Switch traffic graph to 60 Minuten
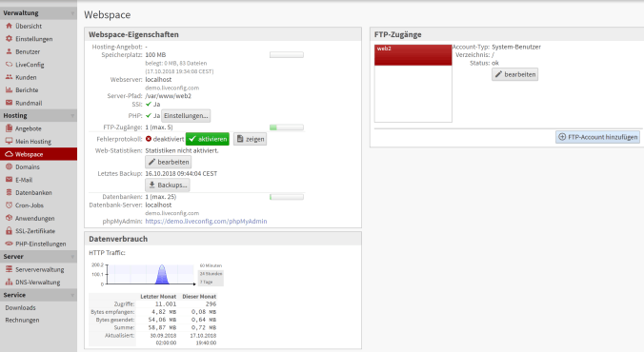The width and height of the screenshot is (644, 352). [x=211, y=265]
